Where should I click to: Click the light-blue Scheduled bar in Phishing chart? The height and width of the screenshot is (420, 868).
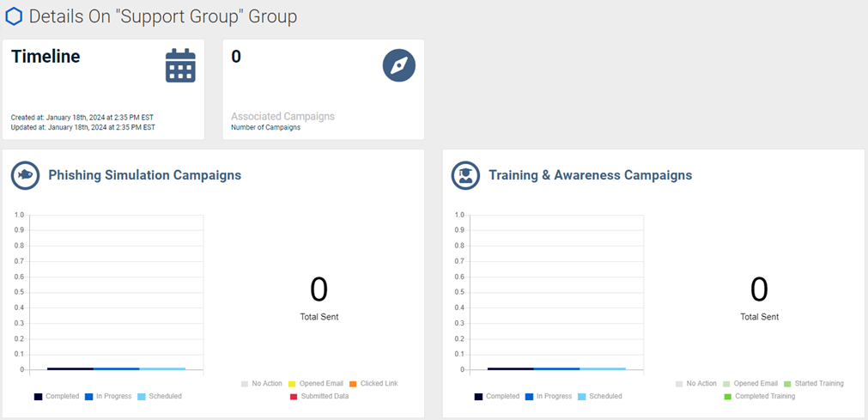tap(162, 368)
